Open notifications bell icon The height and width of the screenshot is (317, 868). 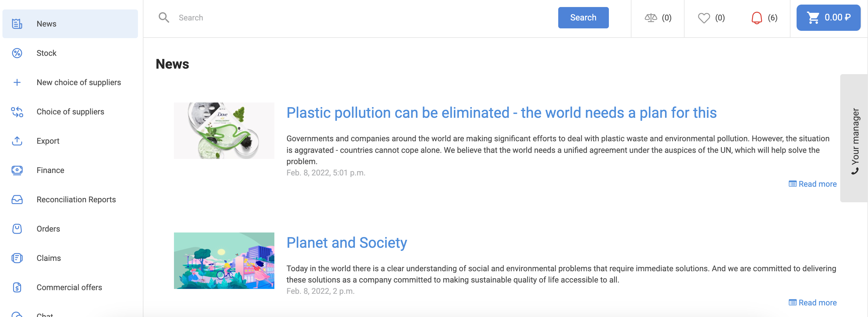[757, 17]
